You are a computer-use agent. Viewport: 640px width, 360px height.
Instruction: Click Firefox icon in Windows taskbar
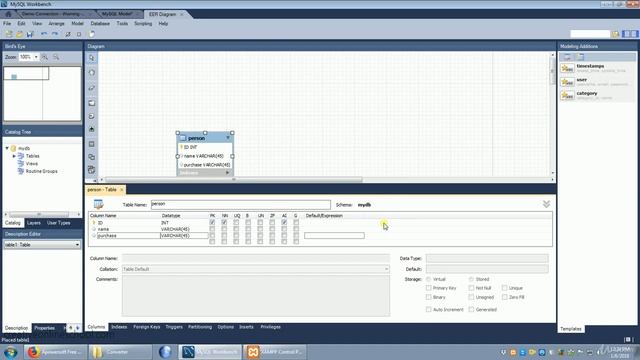pos(33,352)
